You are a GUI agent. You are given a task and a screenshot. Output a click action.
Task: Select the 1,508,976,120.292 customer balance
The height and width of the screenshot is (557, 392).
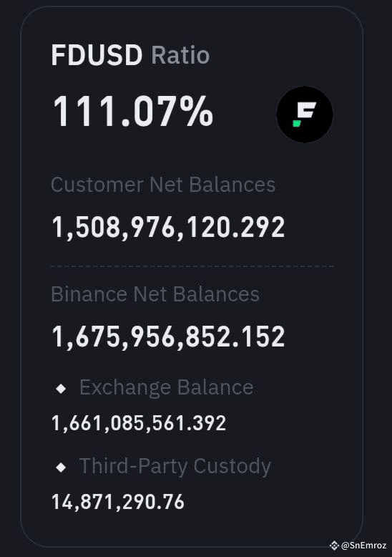click(x=168, y=228)
